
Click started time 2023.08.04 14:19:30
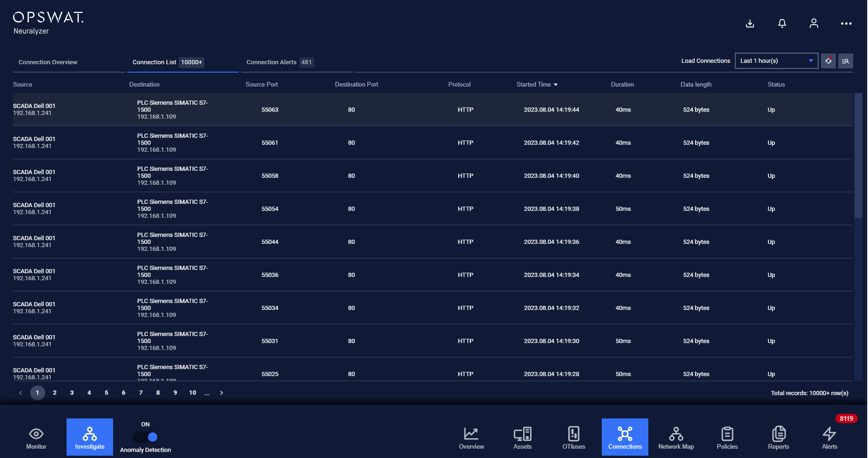pos(552,341)
